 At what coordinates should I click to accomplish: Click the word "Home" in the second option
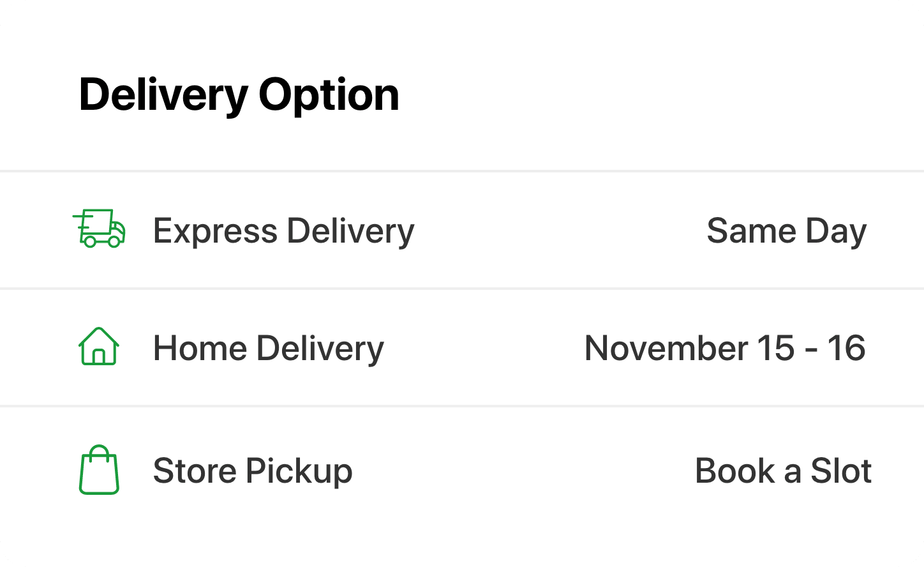click(199, 349)
